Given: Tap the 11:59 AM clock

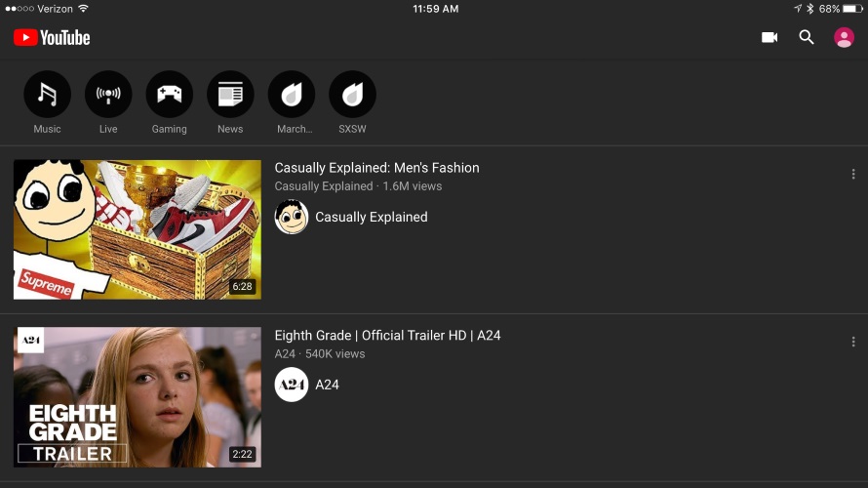Looking at the screenshot, I should 436,9.
